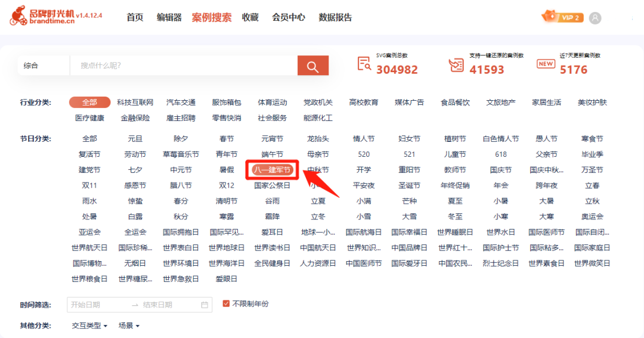Choose the 奥运会 event filter

point(592,216)
